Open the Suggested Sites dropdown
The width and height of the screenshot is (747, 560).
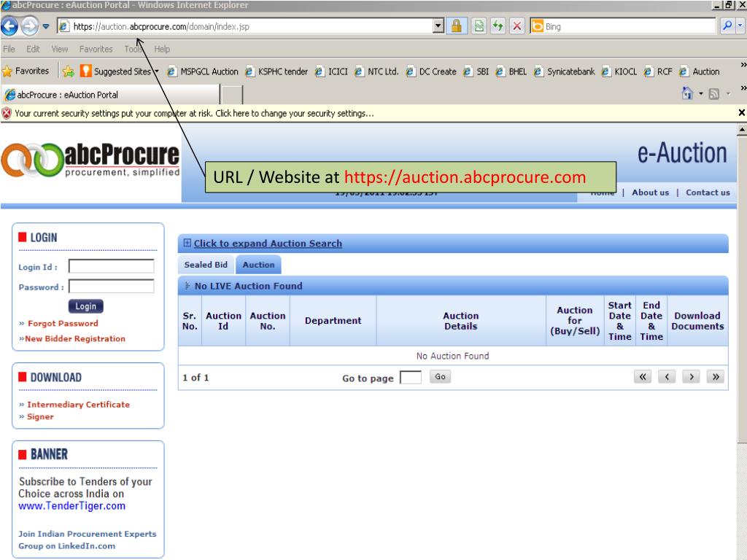tap(120, 71)
